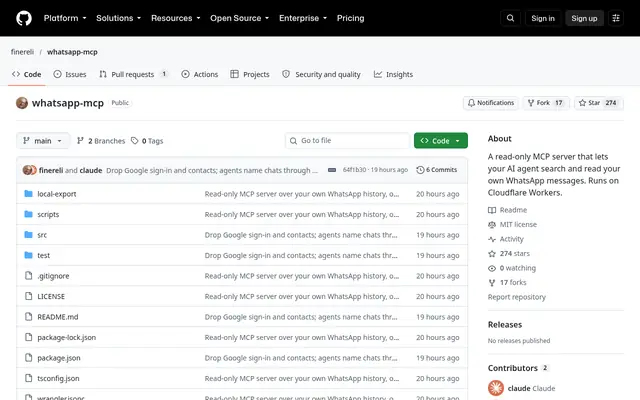The height and width of the screenshot is (400, 640).
Task: Click the tag icon next to 0 Tags
Action: click(x=135, y=141)
